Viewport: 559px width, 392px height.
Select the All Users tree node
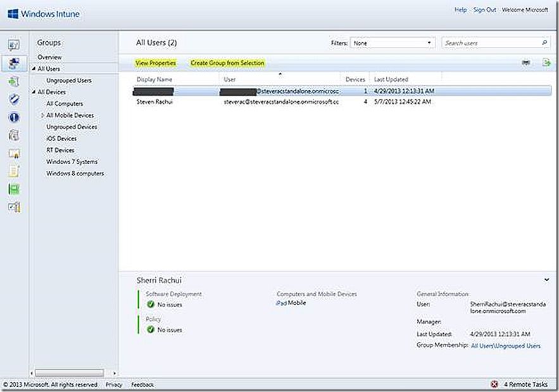coord(49,68)
